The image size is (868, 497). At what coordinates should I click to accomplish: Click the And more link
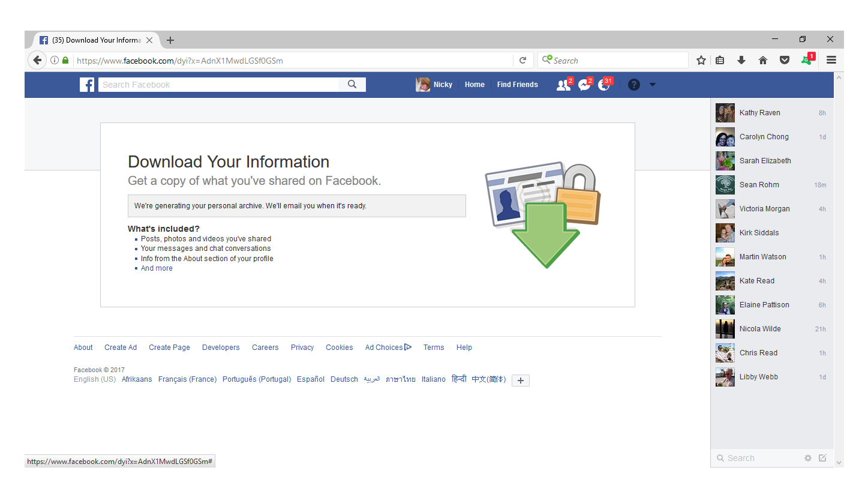coord(157,268)
